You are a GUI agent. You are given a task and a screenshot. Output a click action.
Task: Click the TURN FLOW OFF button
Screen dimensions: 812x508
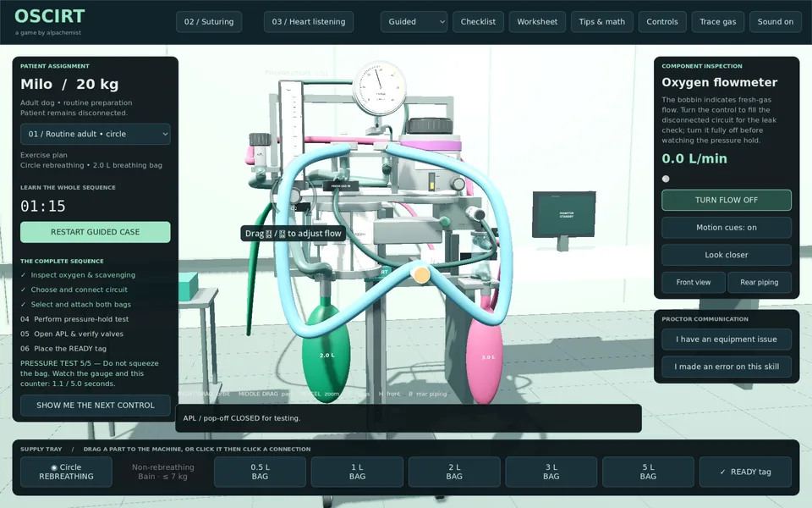point(726,200)
